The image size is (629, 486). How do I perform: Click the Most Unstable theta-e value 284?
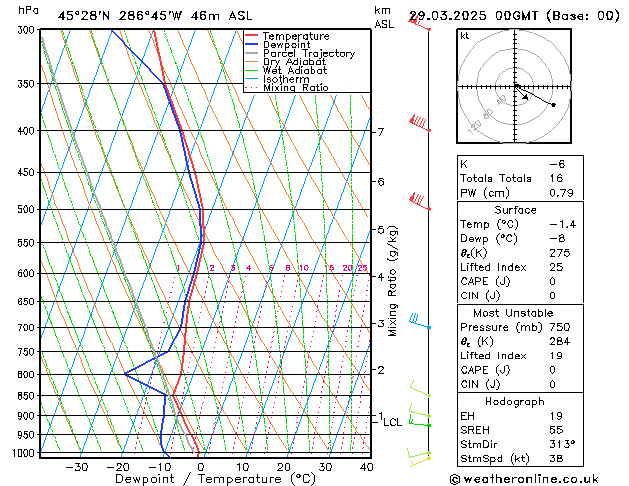(x=560, y=342)
